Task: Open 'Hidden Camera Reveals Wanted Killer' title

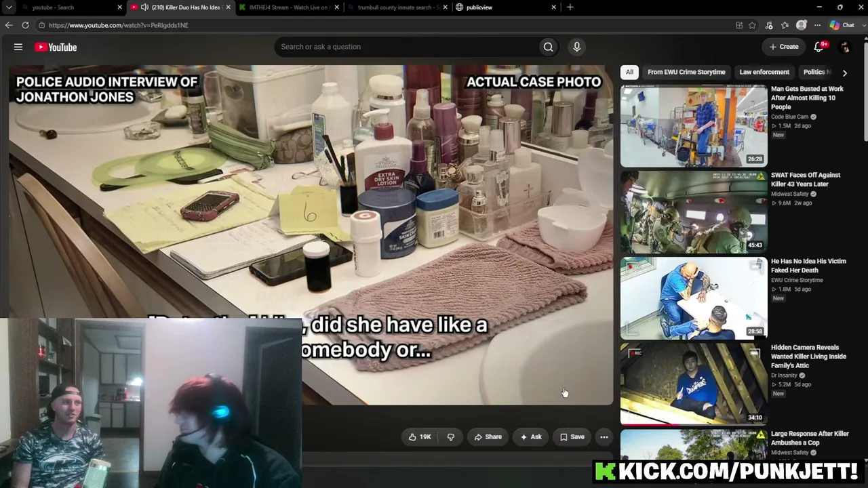Action: coord(808,357)
